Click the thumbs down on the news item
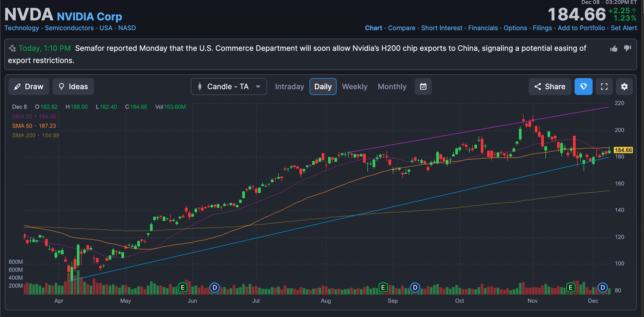Viewport: 644px width, 317px height. [x=628, y=48]
